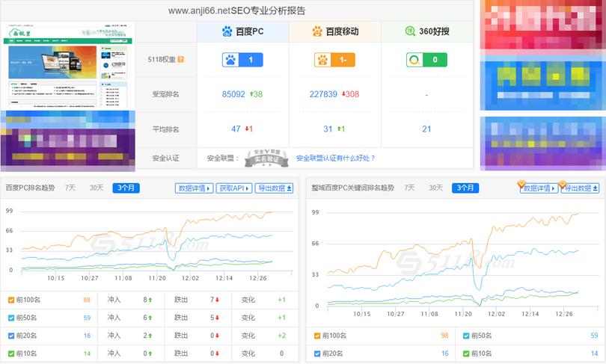The image size is (606, 364).
Task: Click the 变化 +2 value in 前20名 row
Action: (282, 336)
